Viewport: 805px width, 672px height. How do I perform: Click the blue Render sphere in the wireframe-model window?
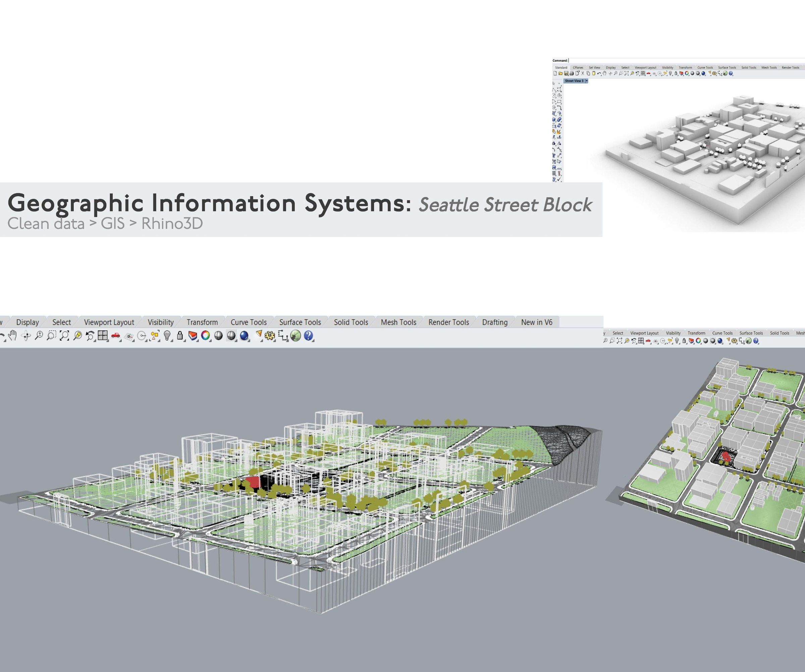point(244,336)
